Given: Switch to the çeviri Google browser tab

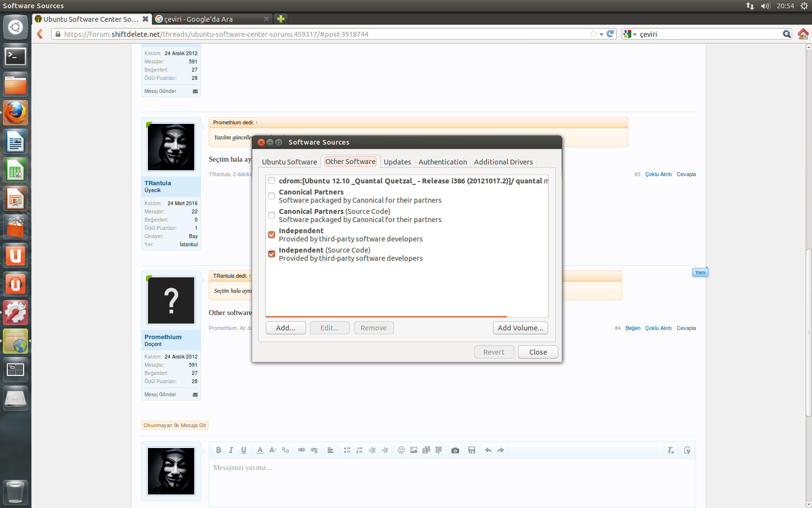Looking at the screenshot, I should (212, 19).
